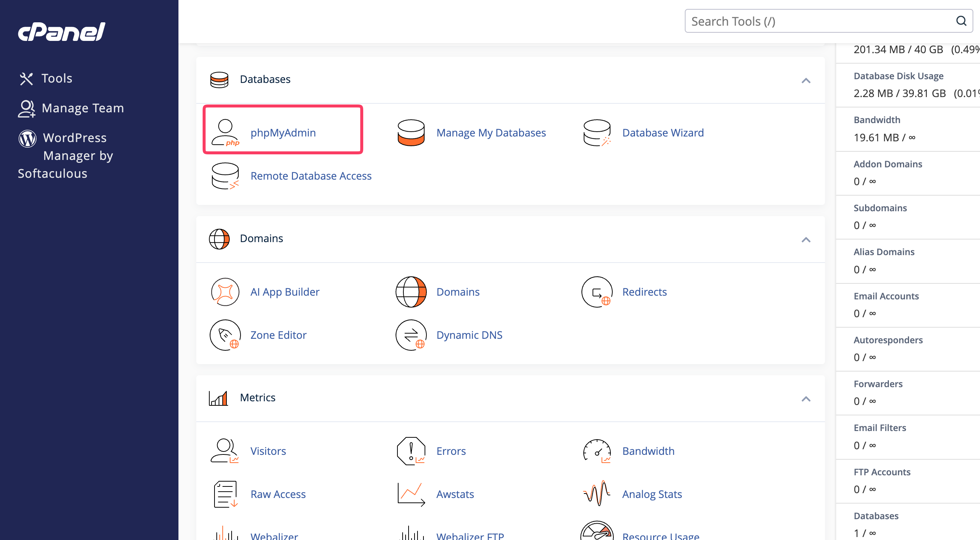Open the Zone Editor link

[x=278, y=335]
